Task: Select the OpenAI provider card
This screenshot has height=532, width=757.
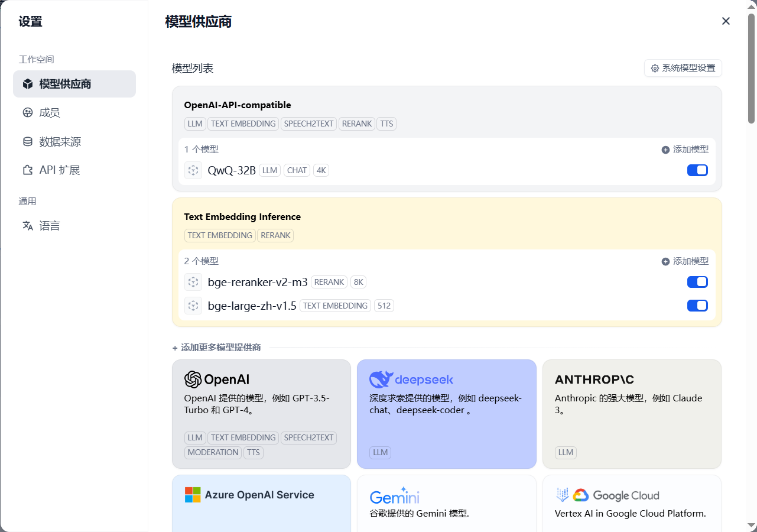Action: pos(261,414)
